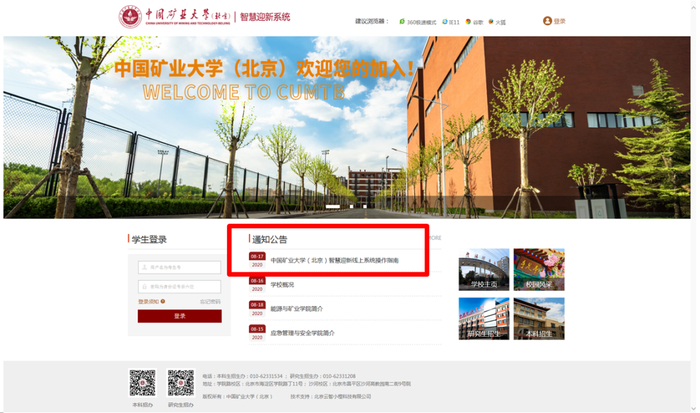700x413 pixels.
Task: Click the IE11 browser icon
Action: 445,21
